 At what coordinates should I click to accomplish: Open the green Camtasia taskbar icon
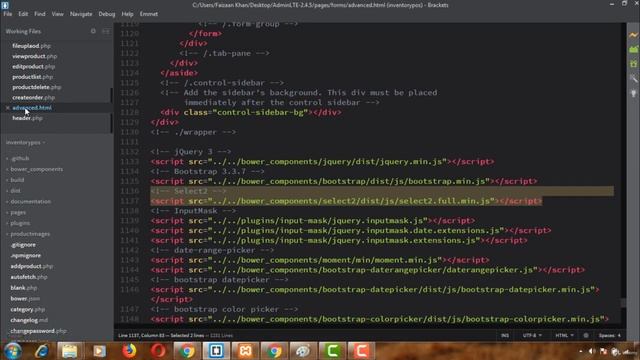pos(332,351)
